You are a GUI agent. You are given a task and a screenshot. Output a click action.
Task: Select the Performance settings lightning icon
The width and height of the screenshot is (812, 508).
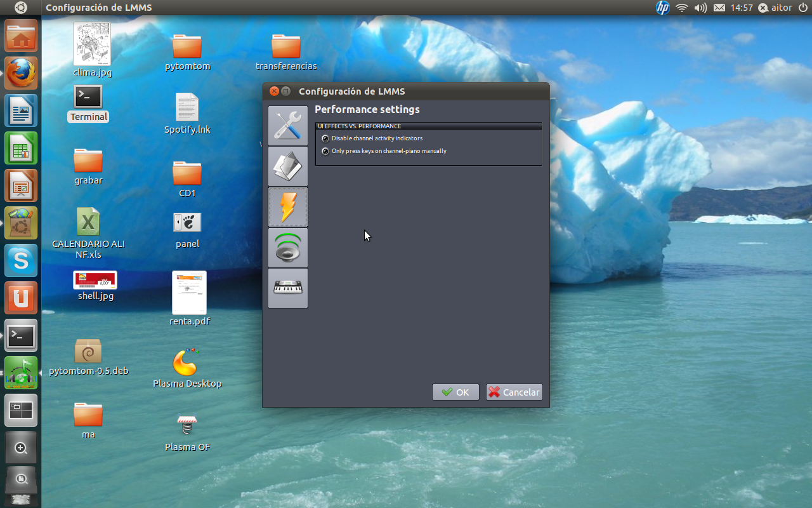288,206
